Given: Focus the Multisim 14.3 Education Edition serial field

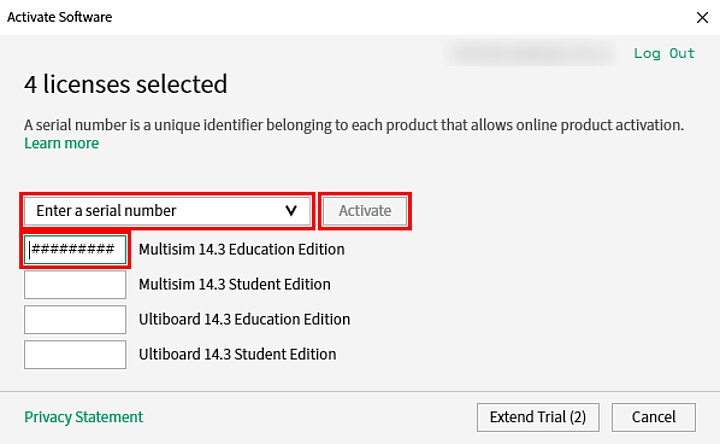Looking at the screenshot, I should tap(75, 249).
